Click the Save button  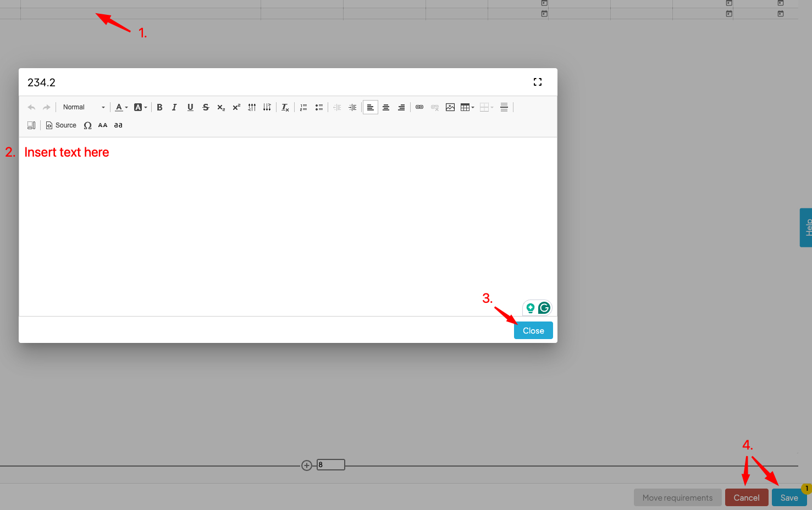[x=789, y=497]
